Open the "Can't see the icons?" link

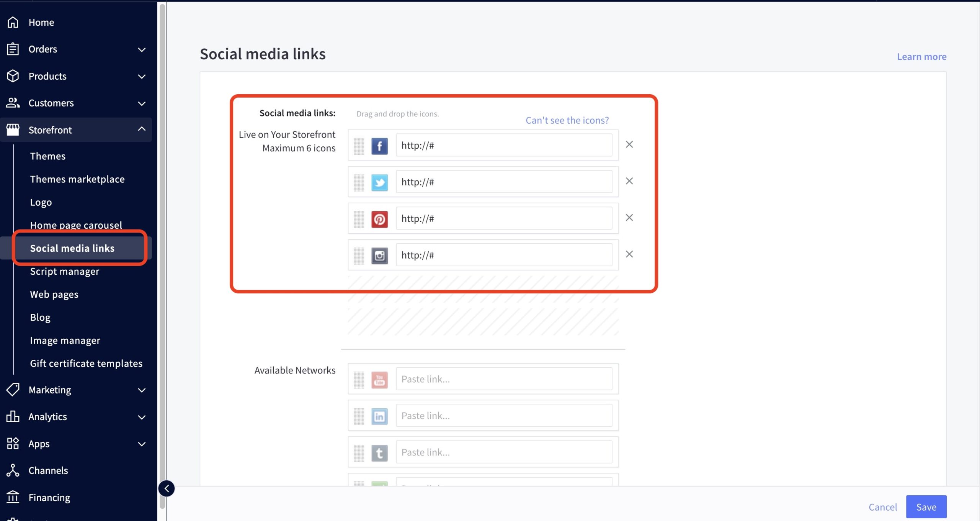pos(567,120)
